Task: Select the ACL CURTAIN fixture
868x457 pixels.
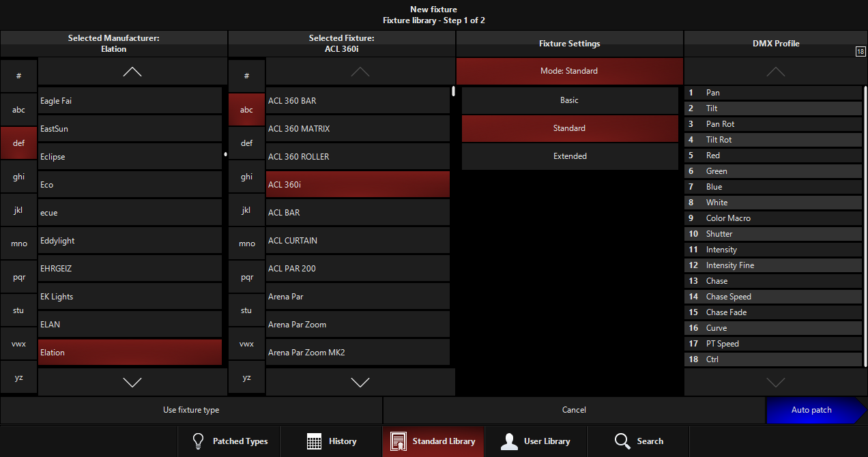Action: click(x=358, y=240)
